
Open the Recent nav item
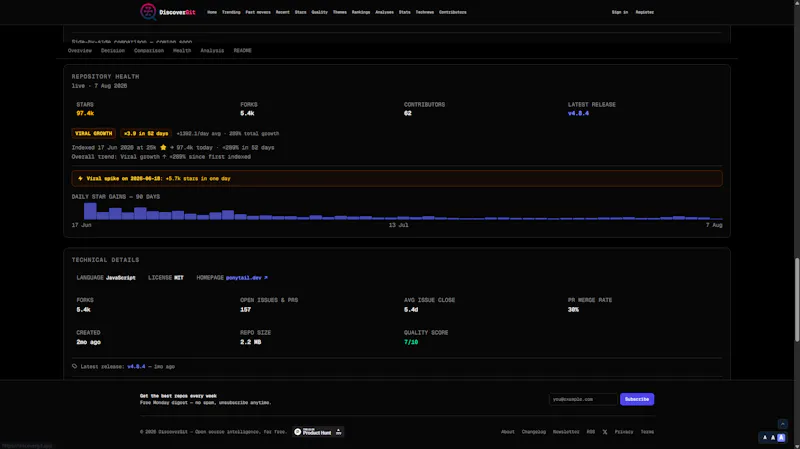283,12
